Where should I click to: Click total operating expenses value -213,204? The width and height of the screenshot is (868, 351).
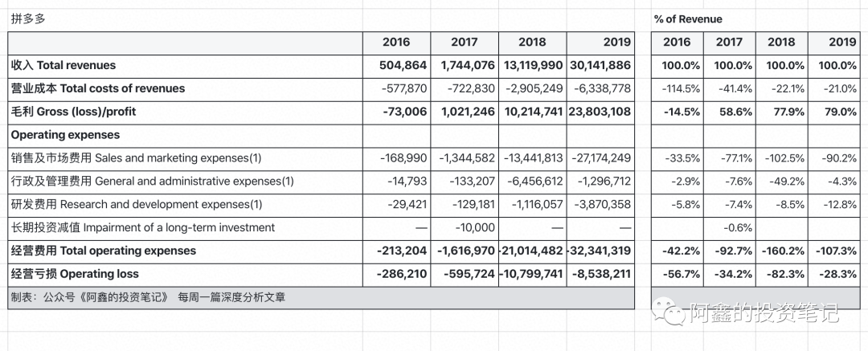tap(403, 251)
